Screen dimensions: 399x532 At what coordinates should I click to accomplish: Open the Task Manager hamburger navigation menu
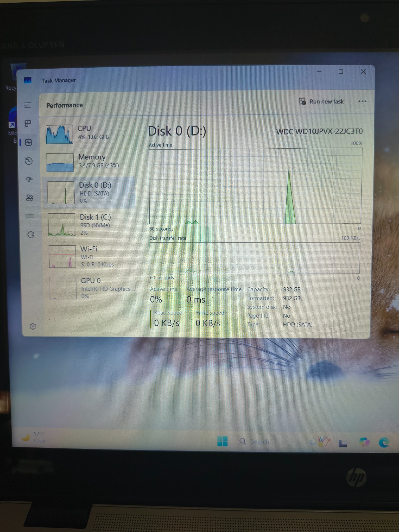click(28, 105)
